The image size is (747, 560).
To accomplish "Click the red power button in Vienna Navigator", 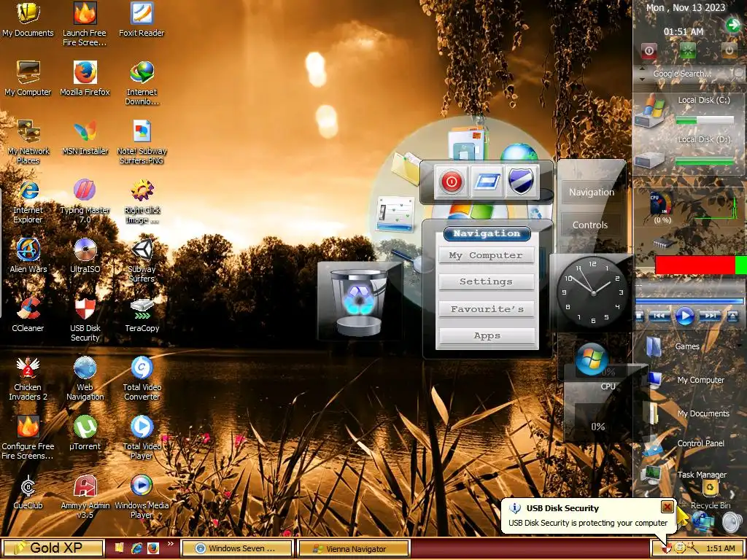I will (x=451, y=182).
